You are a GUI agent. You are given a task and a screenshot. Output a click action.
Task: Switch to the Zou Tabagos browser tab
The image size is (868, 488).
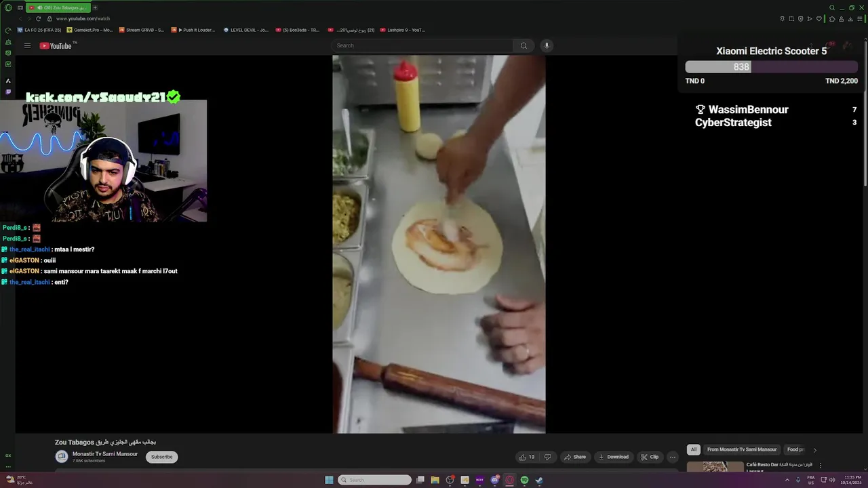pos(58,7)
